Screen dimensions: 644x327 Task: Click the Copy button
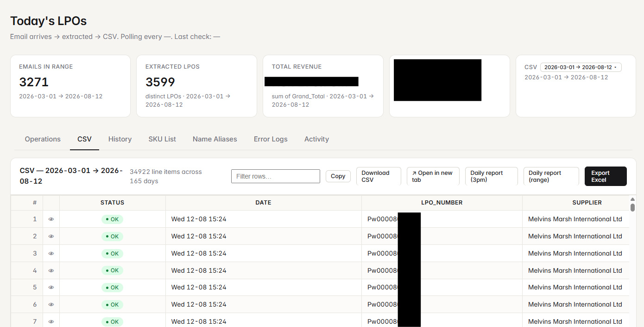pyautogui.click(x=338, y=176)
